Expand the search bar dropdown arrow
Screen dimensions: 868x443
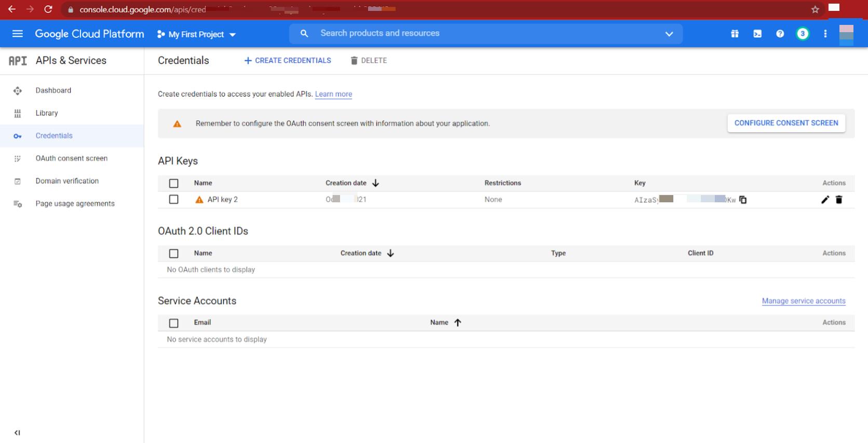tap(669, 34)
